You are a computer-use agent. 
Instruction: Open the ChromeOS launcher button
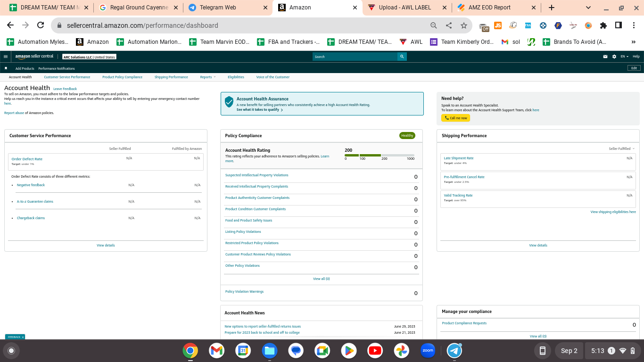(11, 351)
